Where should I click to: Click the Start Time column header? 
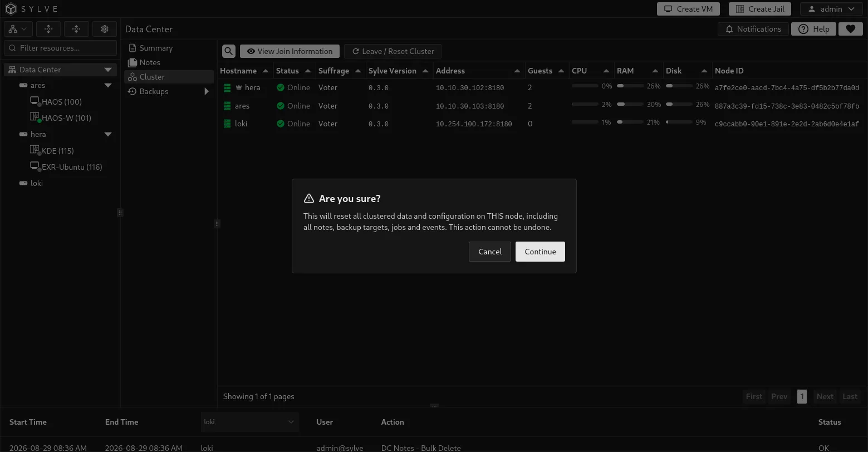point(28,422)
